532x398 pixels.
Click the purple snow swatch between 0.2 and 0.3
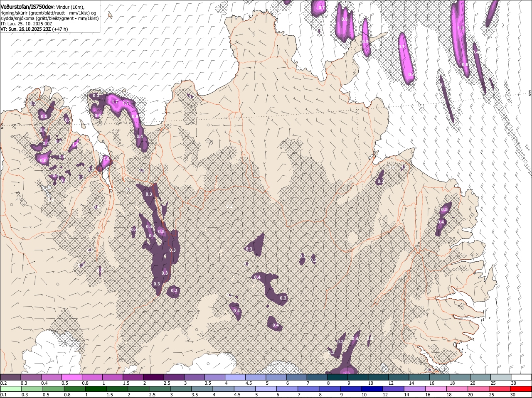(x=11, y=377)
